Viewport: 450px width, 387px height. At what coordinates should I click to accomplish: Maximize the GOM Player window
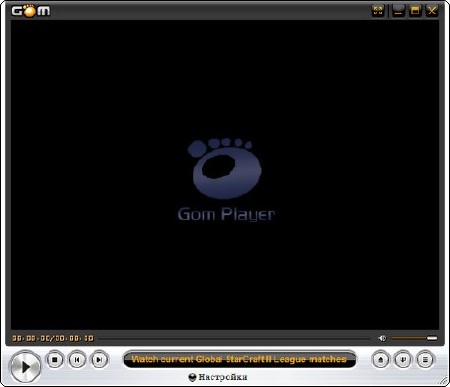coord(415,10)
